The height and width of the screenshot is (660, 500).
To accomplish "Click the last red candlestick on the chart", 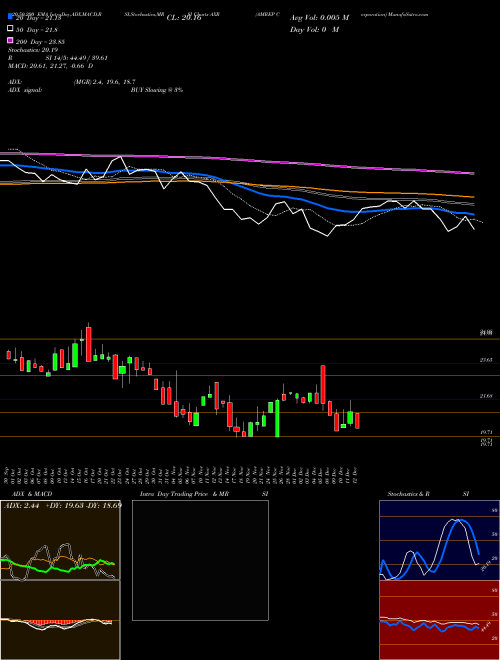I will 357,420.
